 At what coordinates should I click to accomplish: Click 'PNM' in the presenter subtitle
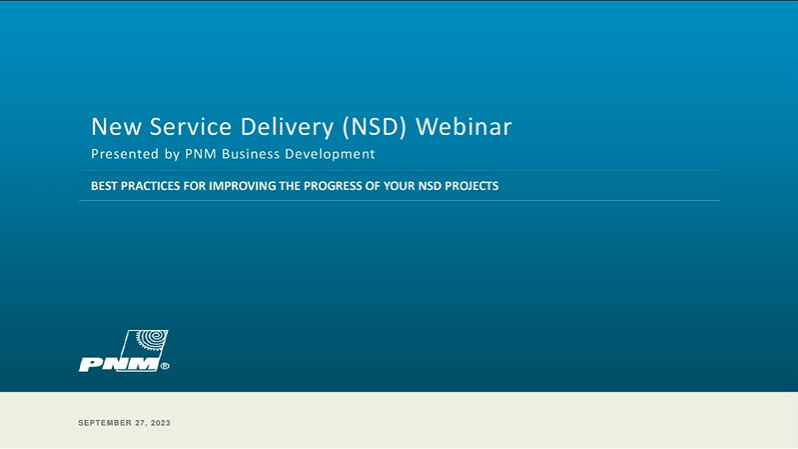point(198,154)
